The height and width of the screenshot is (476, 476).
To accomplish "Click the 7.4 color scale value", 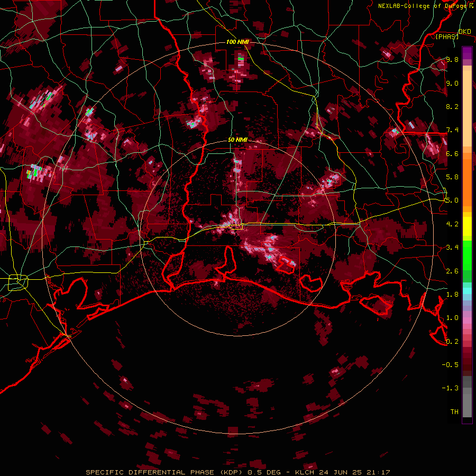I will point(452,130).
